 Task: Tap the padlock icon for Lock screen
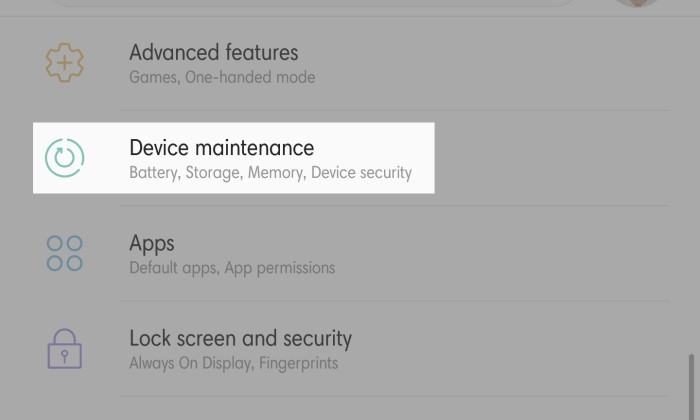coord(65,349)
